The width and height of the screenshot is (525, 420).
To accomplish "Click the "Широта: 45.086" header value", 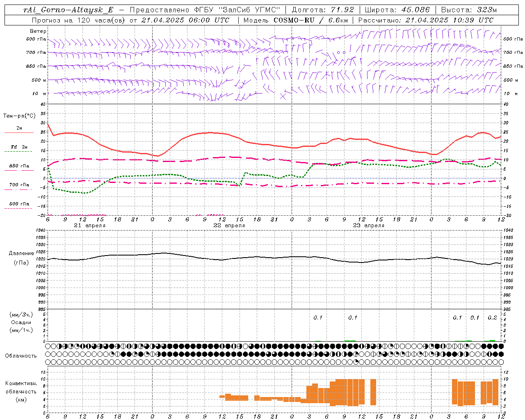I will (x=397, y=10).
